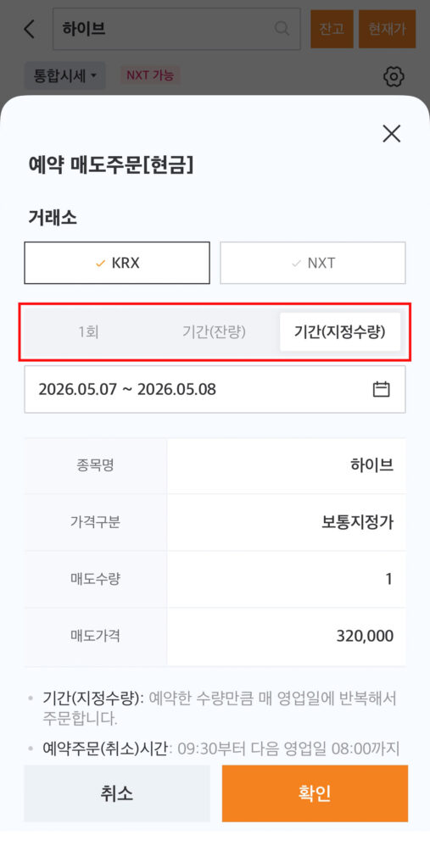Confirm order with the 확인 button

315,793
